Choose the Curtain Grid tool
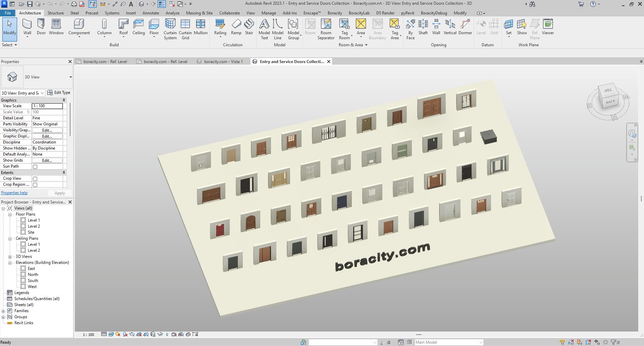This screenshot has width=644, height=346. pos(185,29)
